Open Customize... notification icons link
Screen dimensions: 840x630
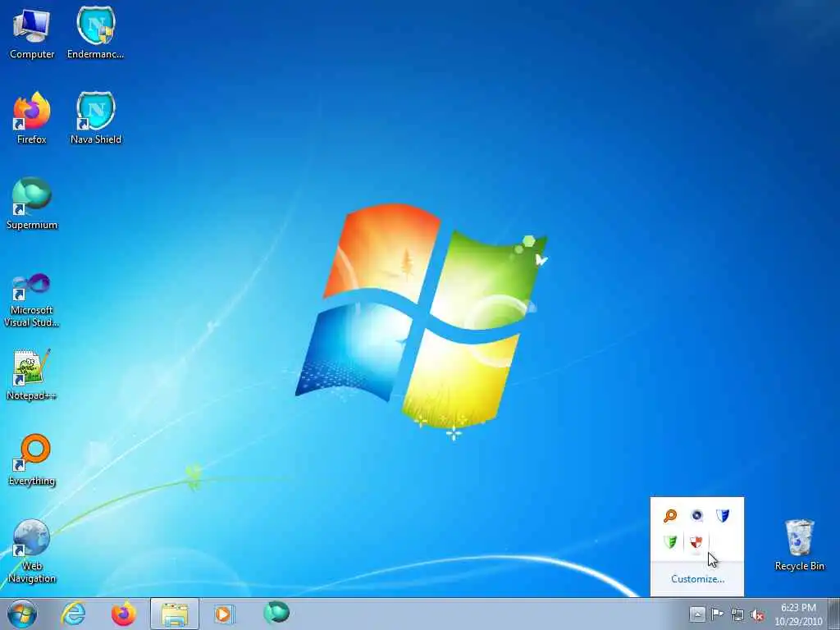697,579
